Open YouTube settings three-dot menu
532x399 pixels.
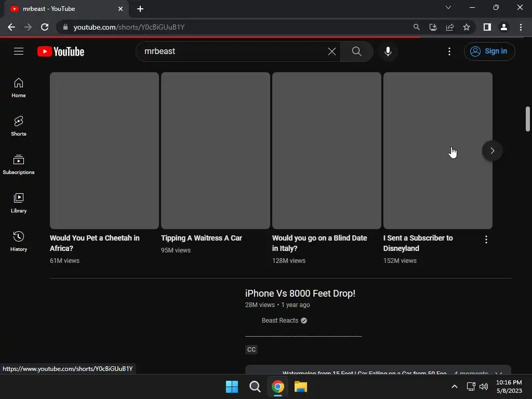click(449, 51)
